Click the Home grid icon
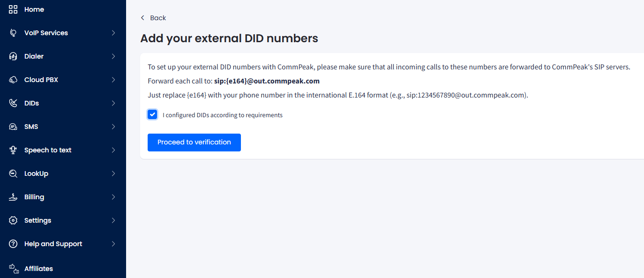This screenshot has width=644, height=278. tap(13, 9)
